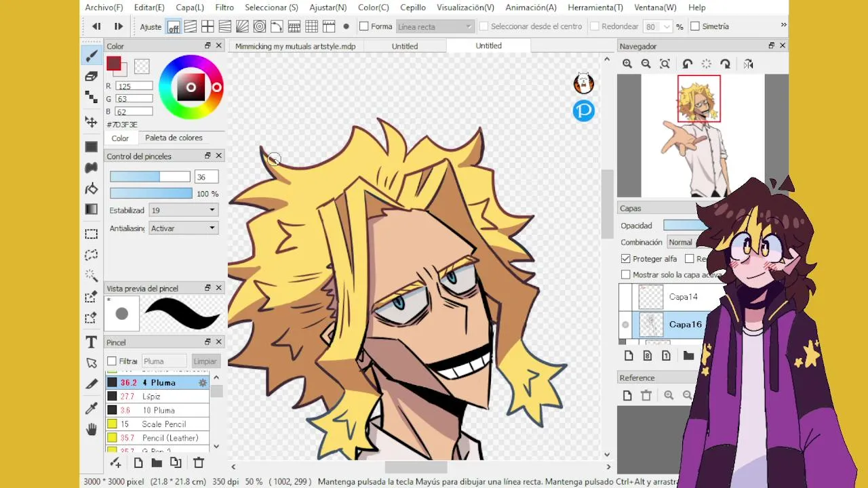This screenshot has height=488, width=868.
Task: Go to previous frame arrow button
Action: tap(96, 26)
